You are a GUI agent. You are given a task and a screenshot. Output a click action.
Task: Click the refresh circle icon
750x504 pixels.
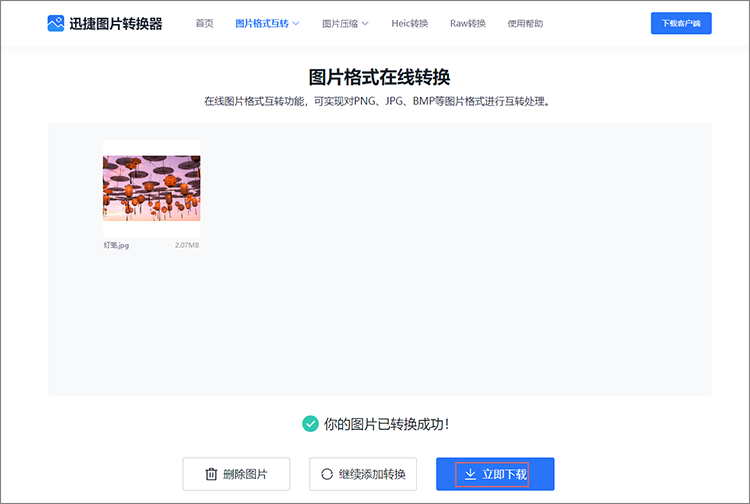[327, 474]
